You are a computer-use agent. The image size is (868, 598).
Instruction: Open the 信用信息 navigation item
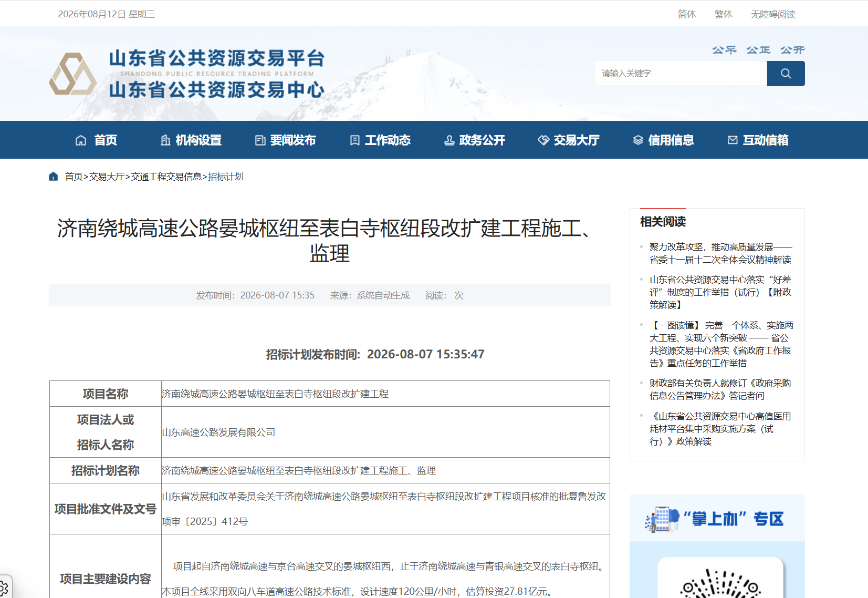[671, 140]
